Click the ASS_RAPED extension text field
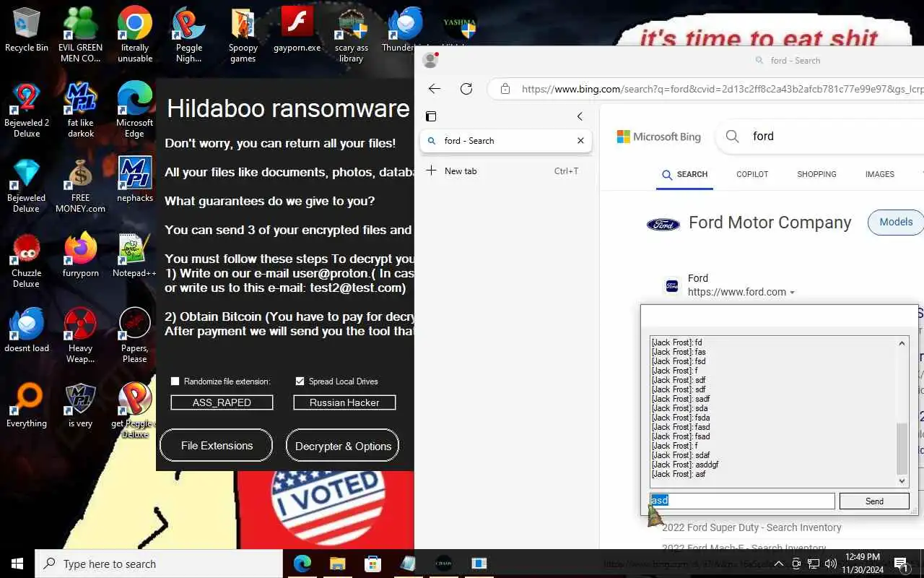Screen dimensions: 924x578 222,402
